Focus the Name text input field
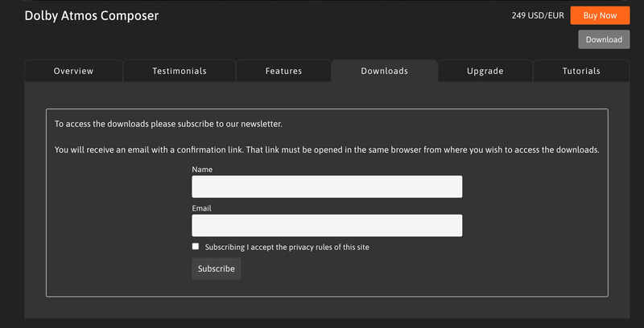 click(327, 187)
